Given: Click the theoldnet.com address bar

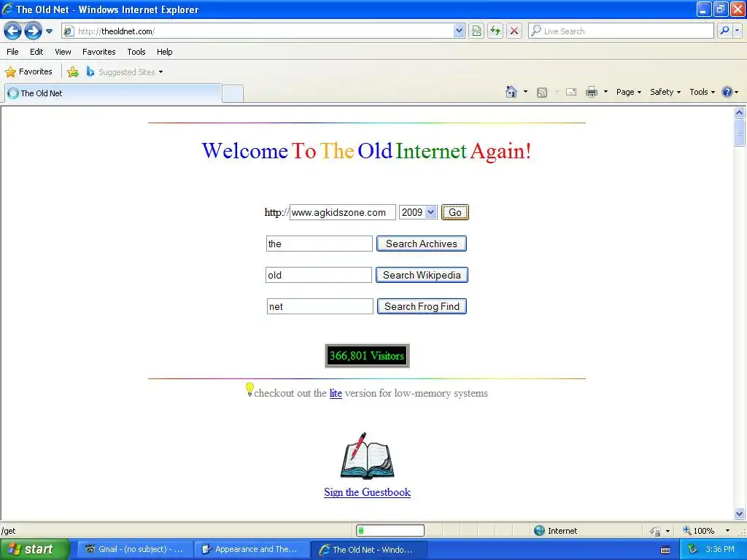Looking at the screenshot, I should point(258,31).
